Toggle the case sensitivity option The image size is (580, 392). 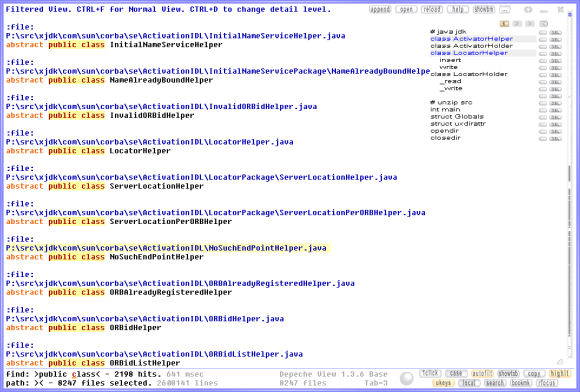click(x=456, y=374)
